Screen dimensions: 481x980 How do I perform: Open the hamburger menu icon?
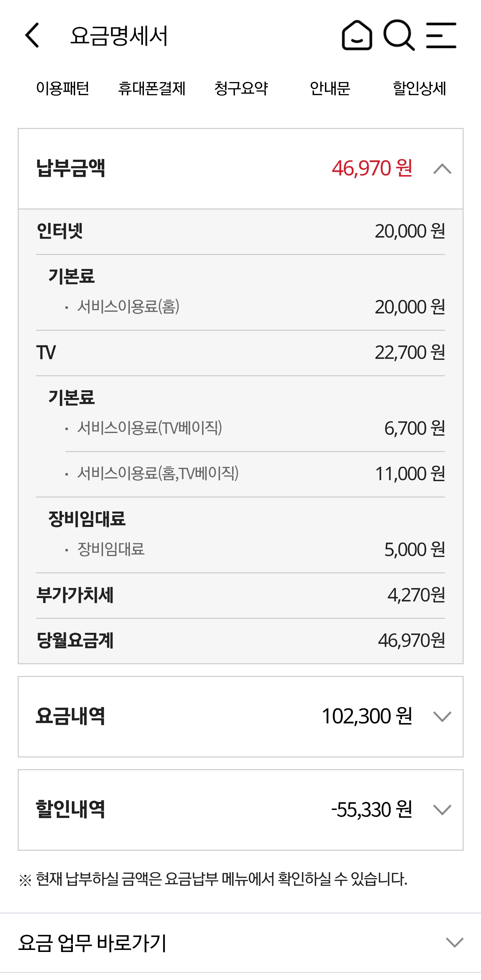441,35
